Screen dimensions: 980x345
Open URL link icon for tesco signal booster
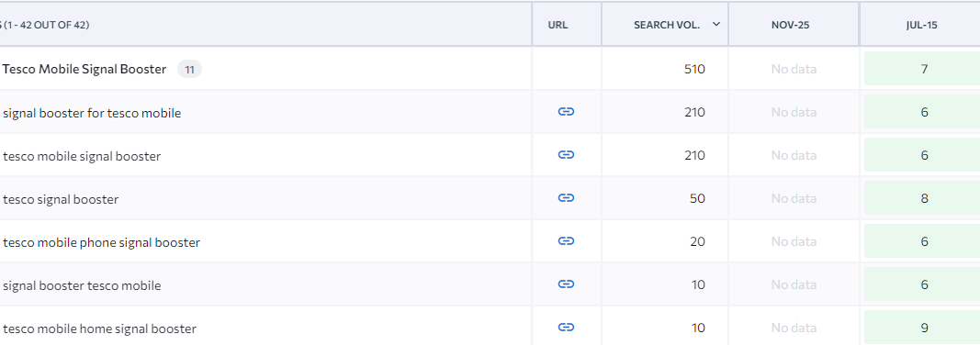[x=566, y=198]
